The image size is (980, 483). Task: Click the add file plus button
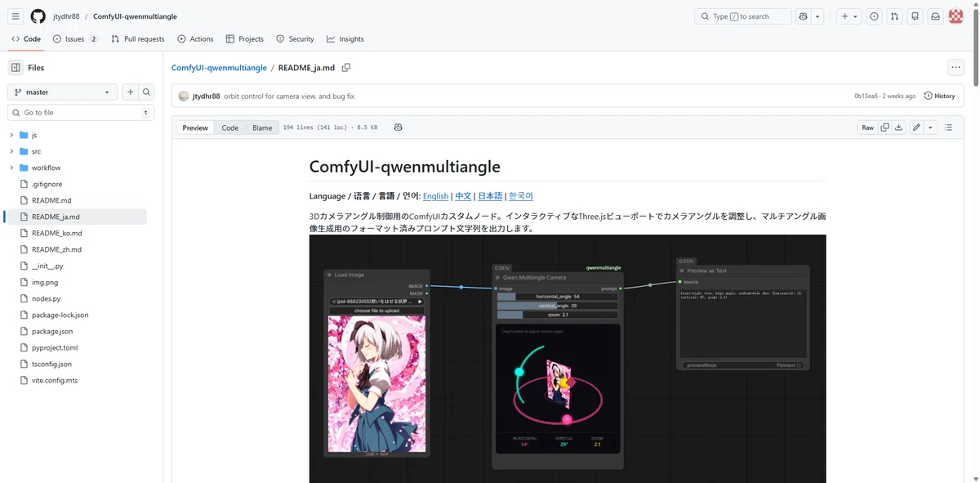click(130, 92)
